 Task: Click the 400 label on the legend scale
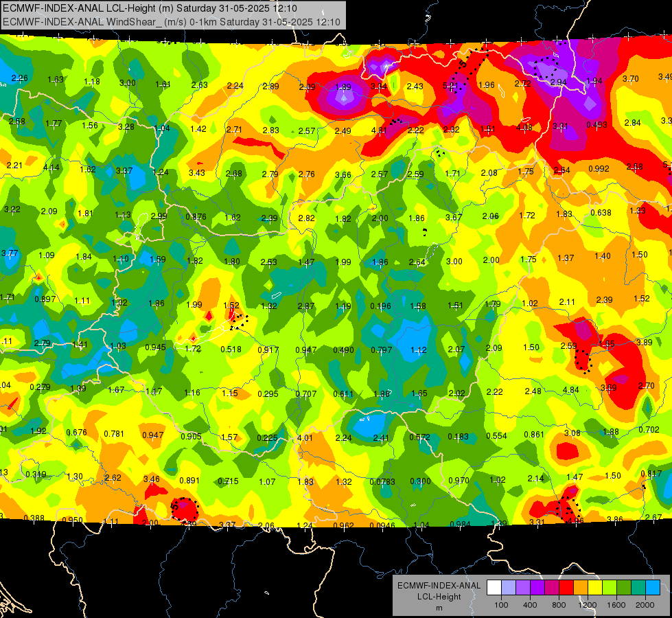(x=530, y=605)
